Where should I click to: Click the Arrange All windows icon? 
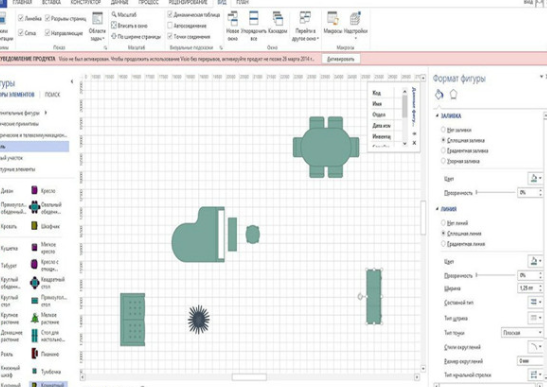[x=254, y=18]
